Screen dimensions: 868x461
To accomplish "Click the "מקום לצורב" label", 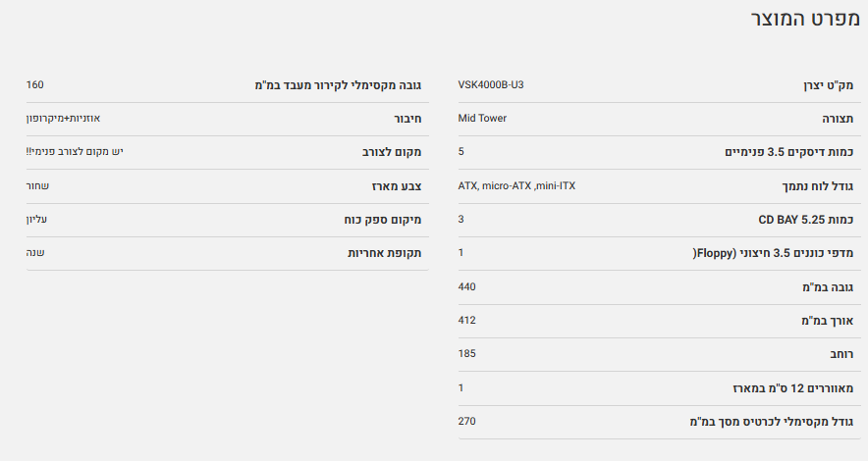I will pyautogui.click(x=392, y=153).
